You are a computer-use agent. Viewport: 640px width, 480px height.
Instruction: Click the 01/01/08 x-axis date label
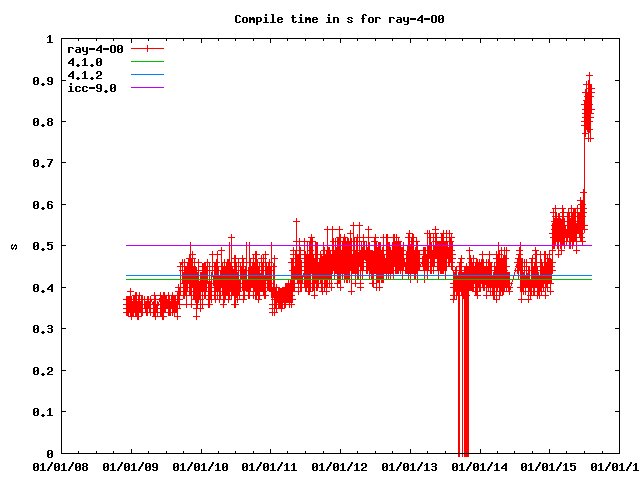click(x=61, y=466)
